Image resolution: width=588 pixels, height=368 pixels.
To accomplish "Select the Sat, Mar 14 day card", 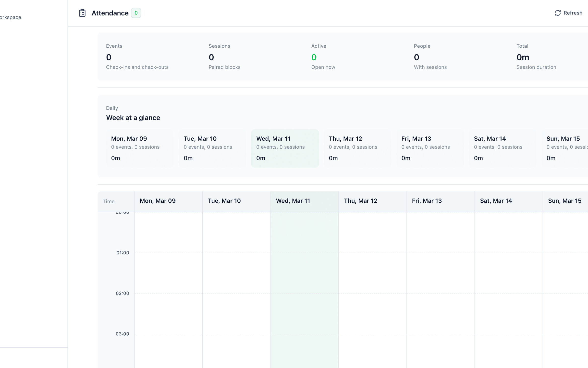I will click(502, 148).
